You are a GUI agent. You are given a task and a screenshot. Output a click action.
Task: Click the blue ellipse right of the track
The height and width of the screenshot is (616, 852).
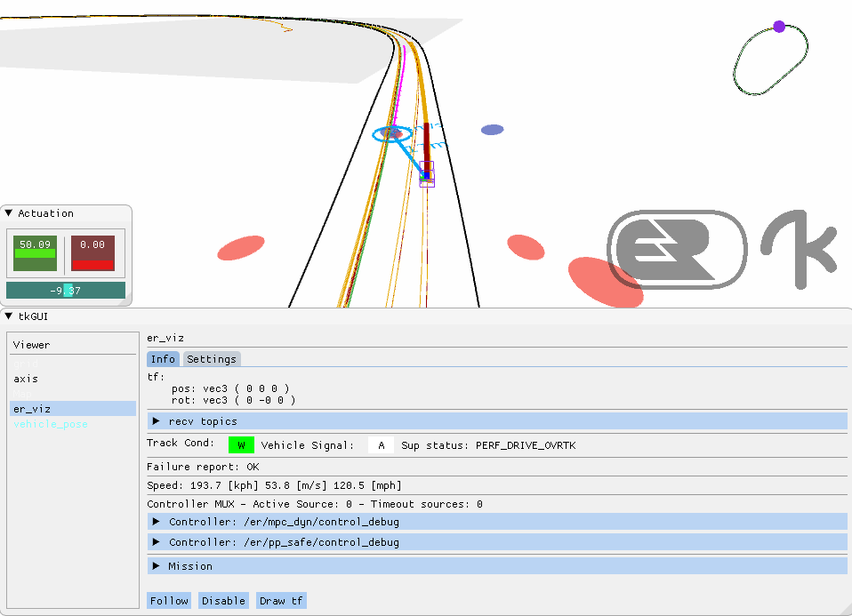point(492,130)
